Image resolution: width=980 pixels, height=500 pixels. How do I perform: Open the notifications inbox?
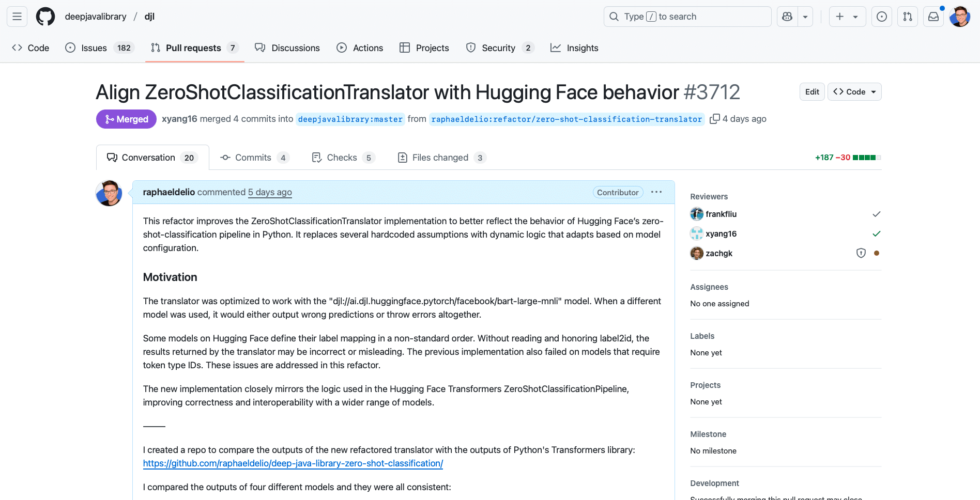pyautogui.click(x=933, y=16)
